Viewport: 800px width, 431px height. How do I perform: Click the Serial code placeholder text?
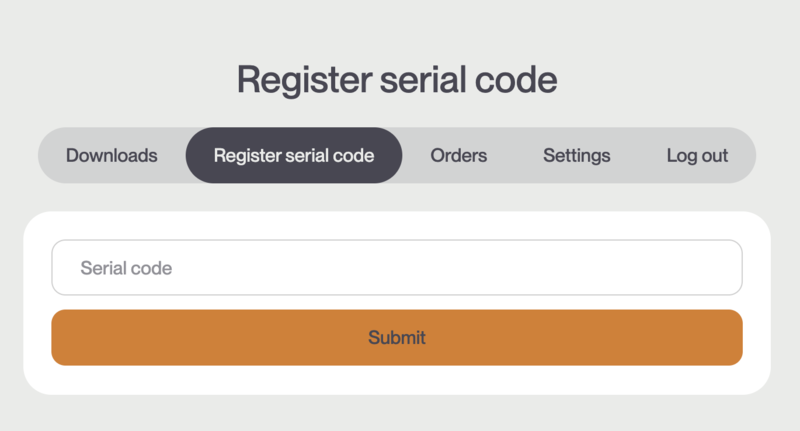[126, 268]
